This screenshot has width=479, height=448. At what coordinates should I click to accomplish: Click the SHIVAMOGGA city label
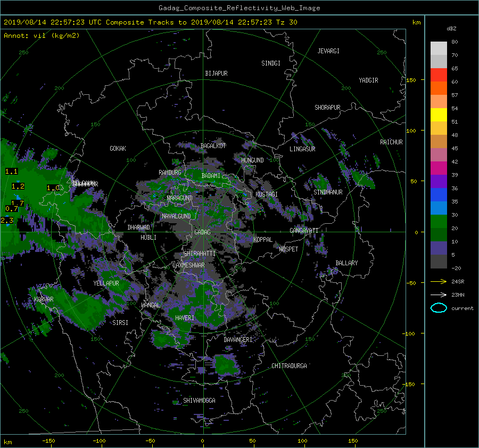(199, 400)
